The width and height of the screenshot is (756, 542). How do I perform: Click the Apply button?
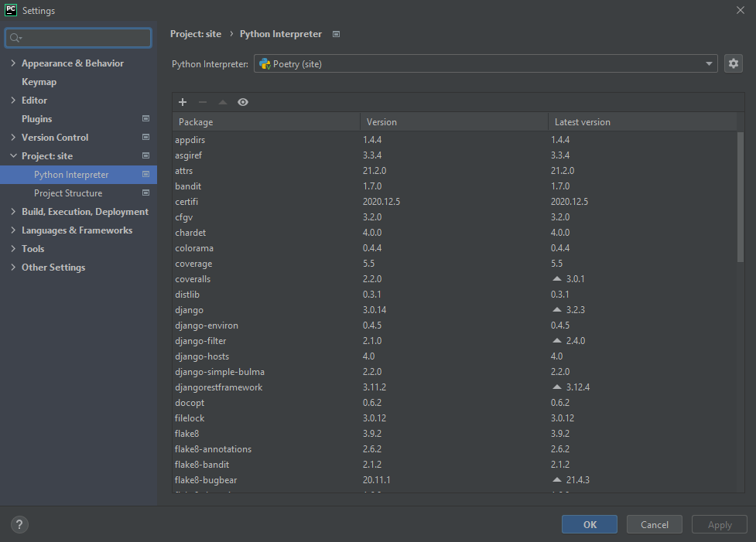point(719,524)
